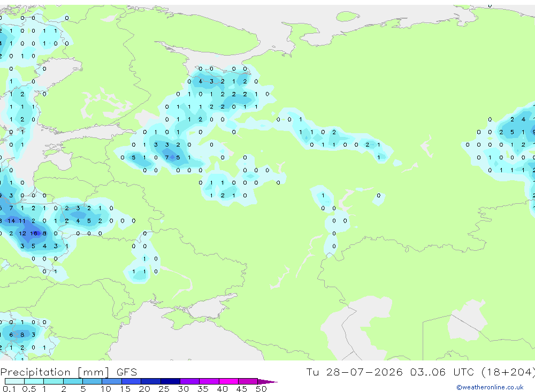Click the legend label '0.1'
The height and width of the screenshot is (392, 535).
click(9, 389)
